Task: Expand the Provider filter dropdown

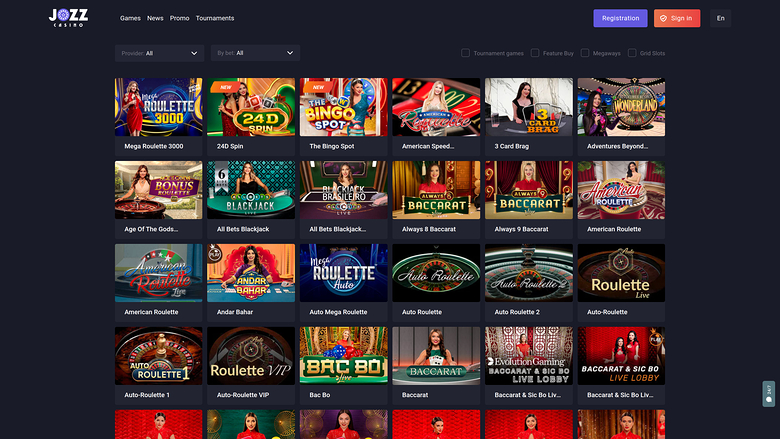Action: pyautogui.click(x=159, y=53)
